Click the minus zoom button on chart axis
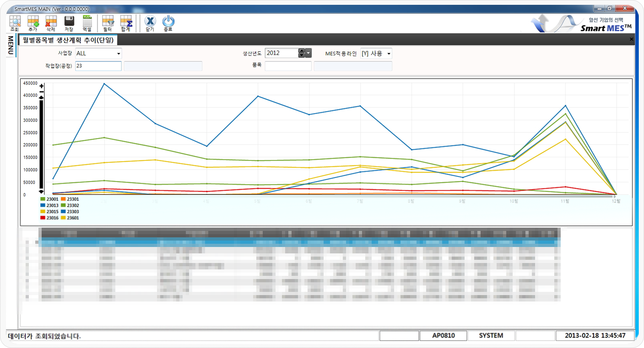Viewport: 644px width, 348px height. [41, 92]
